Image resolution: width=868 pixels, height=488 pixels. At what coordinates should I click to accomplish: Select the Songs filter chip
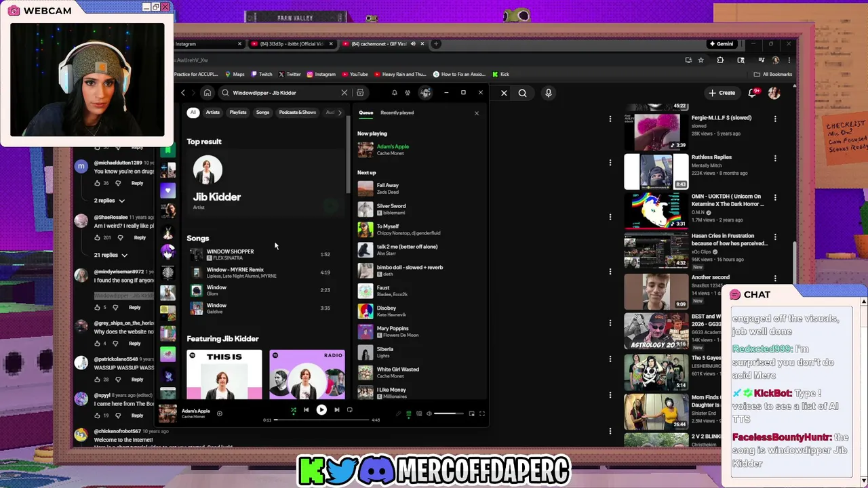click(262, 113)
